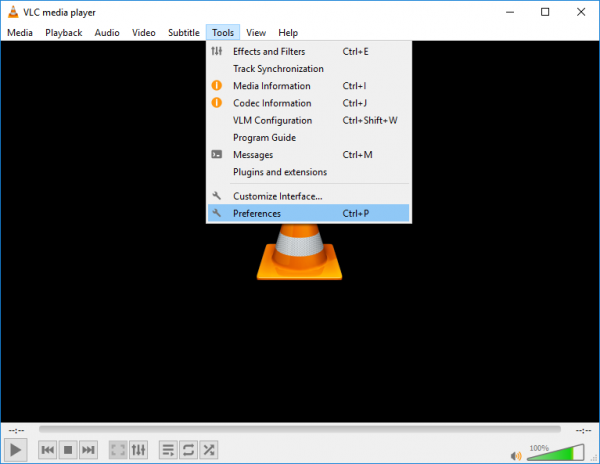Click the Preferences wrench icon
The image size is (600, 464).
point(217,213)
